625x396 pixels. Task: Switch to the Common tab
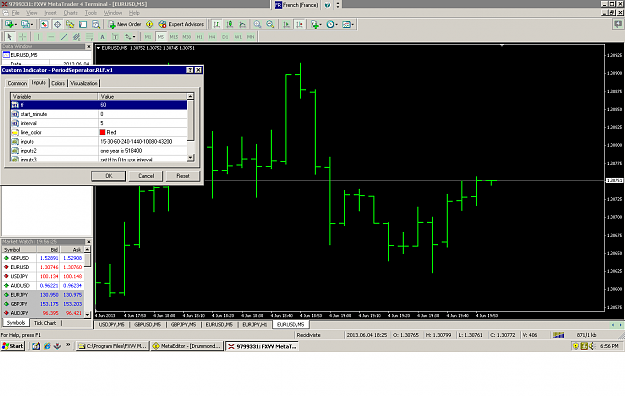(17, 83)
